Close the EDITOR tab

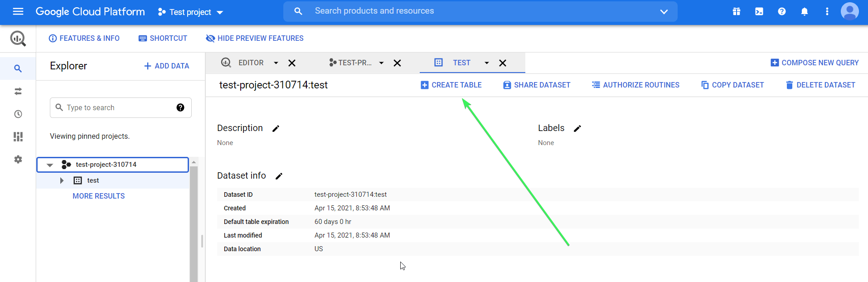pos(292,63)
